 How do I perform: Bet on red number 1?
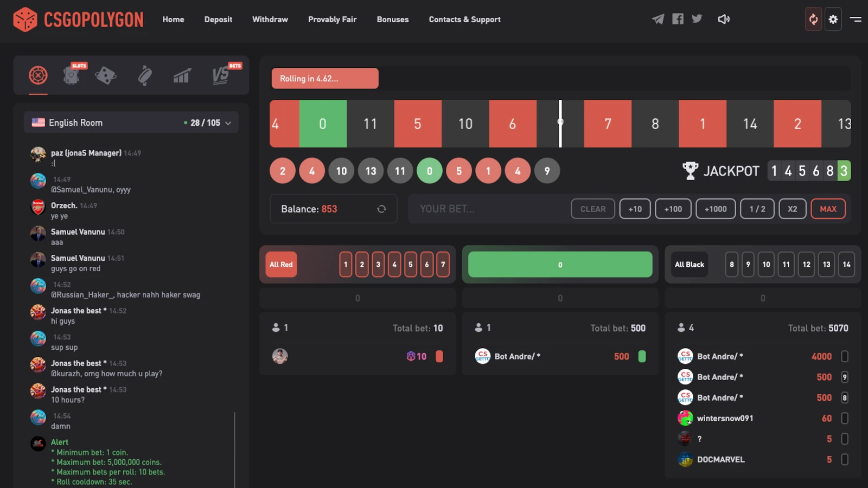[346, 265]
